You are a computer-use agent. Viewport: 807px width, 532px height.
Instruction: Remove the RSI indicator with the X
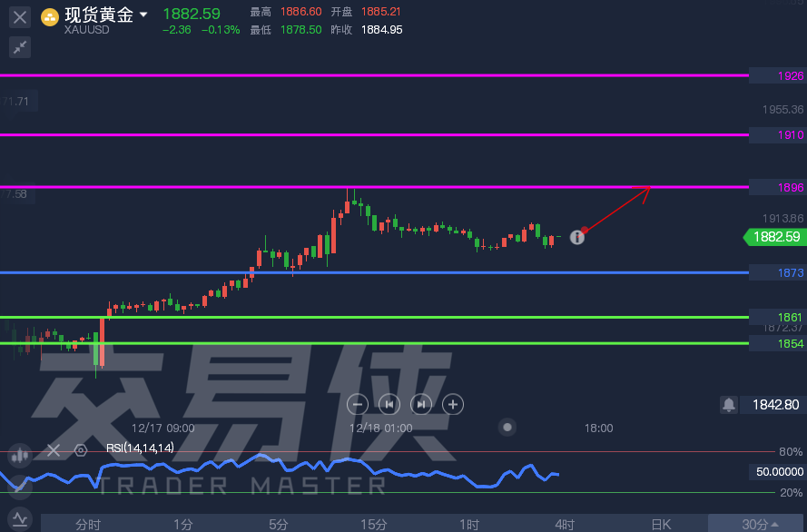54,450
